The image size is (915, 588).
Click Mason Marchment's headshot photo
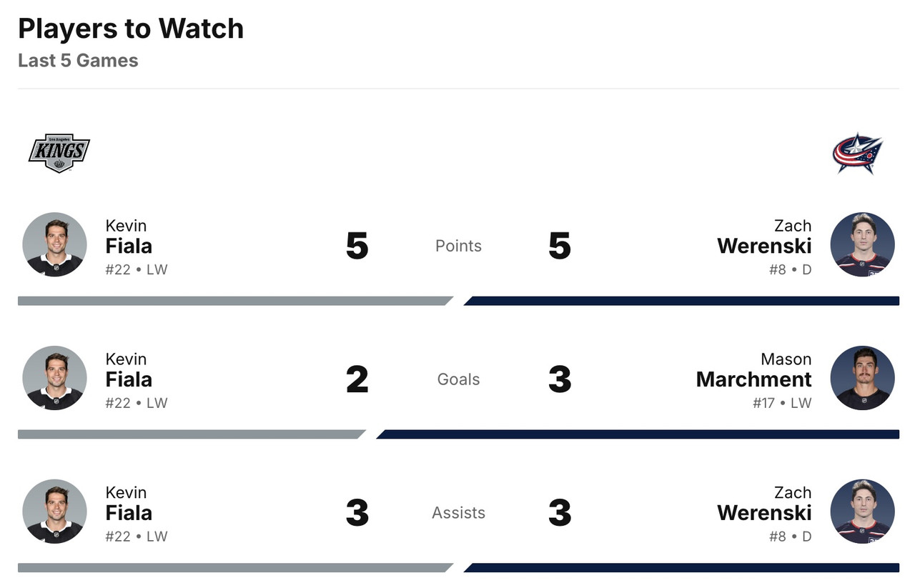tap(862, 378)
